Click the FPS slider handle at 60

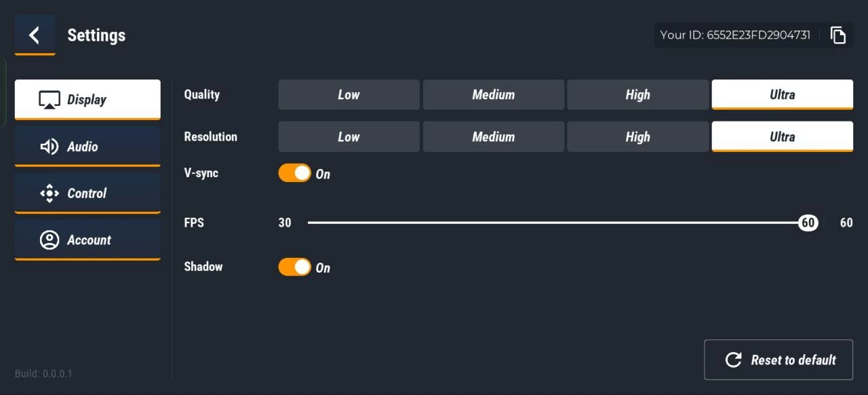coord(808,223)
